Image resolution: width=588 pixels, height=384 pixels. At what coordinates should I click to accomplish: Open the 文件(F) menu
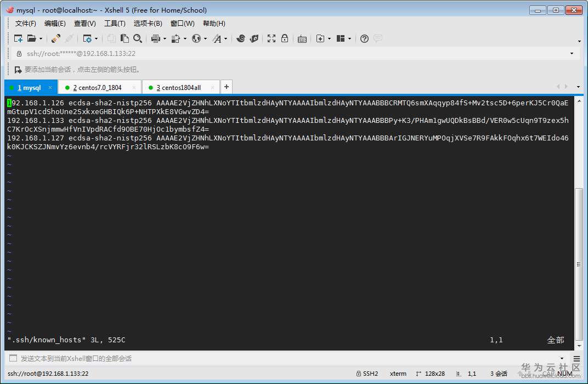25,23
